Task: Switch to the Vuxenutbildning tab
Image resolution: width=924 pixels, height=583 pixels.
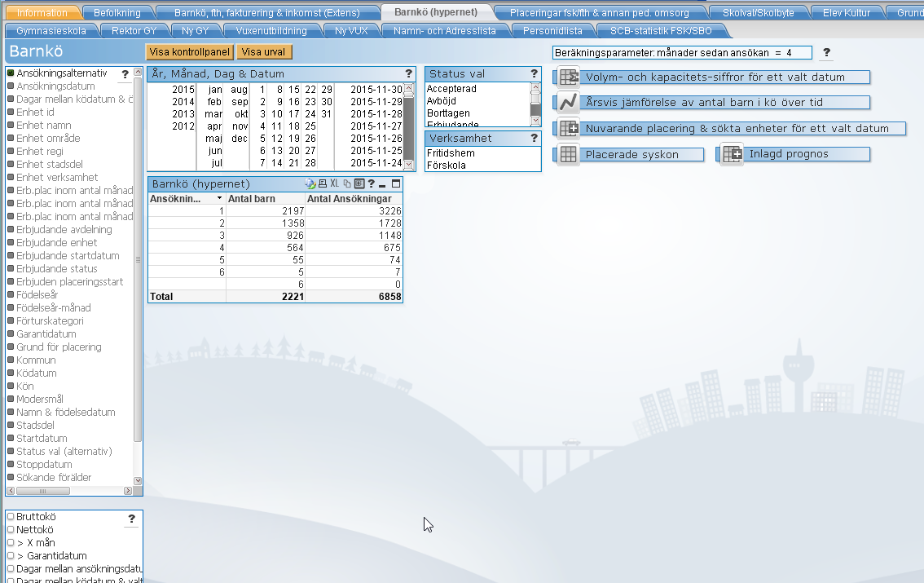Action: tap(271, 31)
